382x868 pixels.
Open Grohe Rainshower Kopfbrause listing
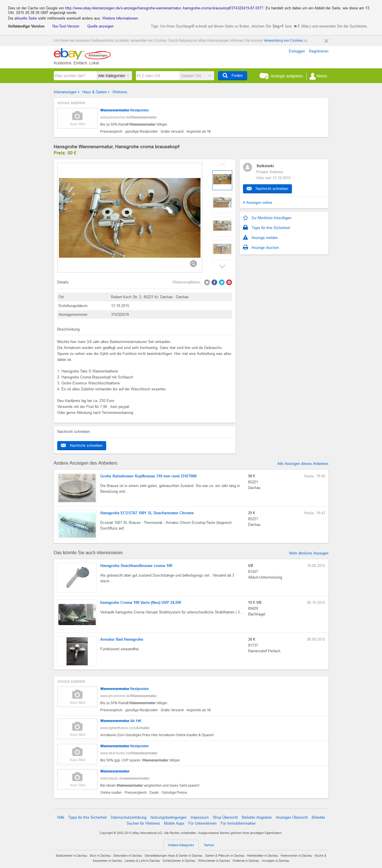pyautogui.click(x=148, y=476)
